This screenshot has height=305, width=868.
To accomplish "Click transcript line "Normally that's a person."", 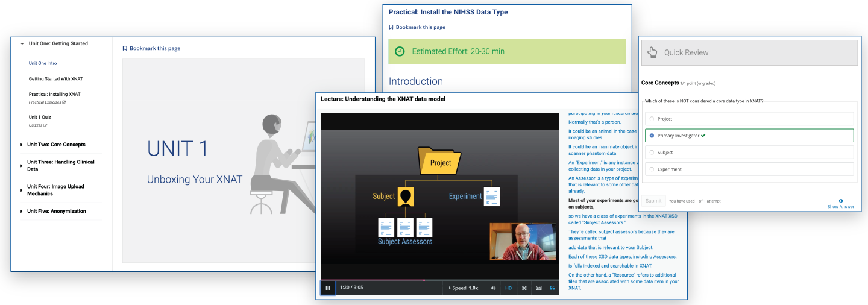I will [594, 122].
